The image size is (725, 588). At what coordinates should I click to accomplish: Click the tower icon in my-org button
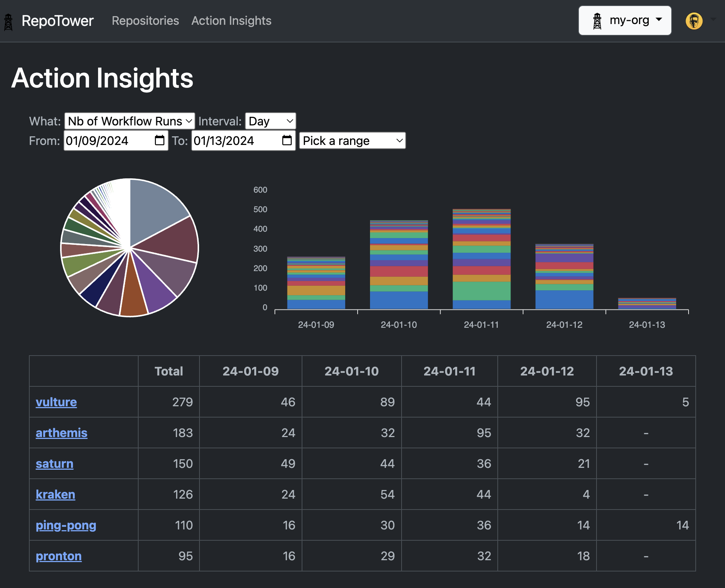tap(597, 21)
